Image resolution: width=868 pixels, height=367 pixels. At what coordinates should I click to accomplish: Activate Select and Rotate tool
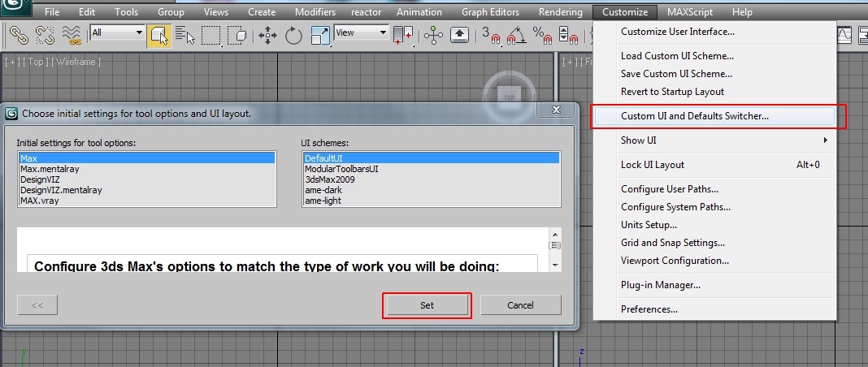(293, 36)
